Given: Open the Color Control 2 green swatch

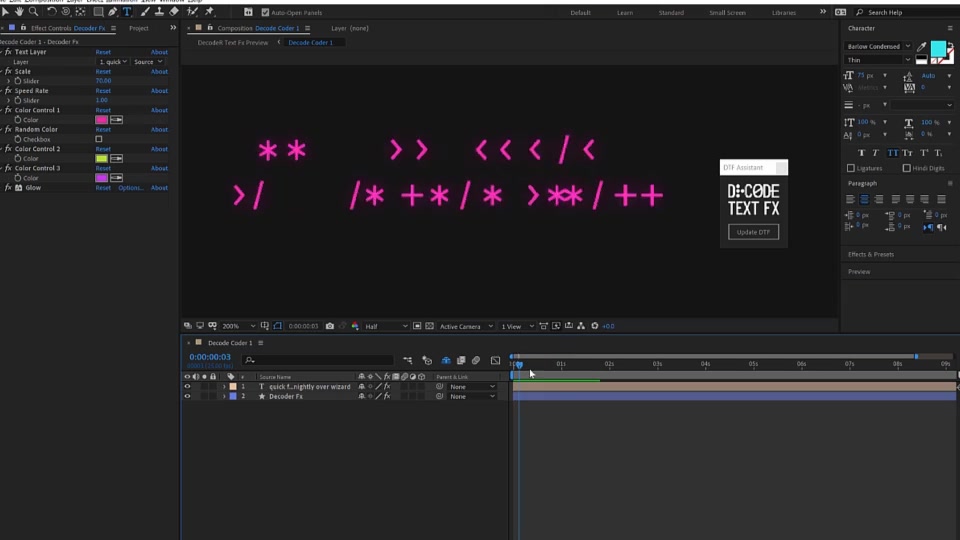Looking at the screenshot, I should point(102,159).
